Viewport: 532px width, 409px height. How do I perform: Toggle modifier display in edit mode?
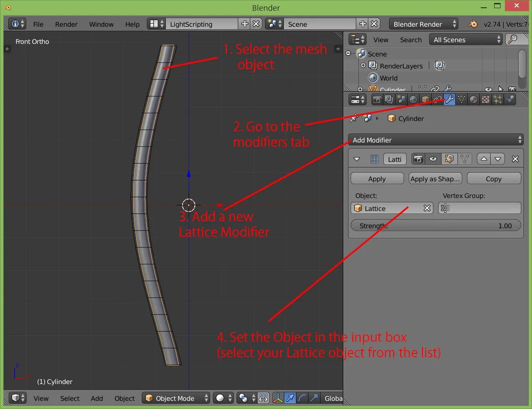pyautogui.click(x=449, y=159)
